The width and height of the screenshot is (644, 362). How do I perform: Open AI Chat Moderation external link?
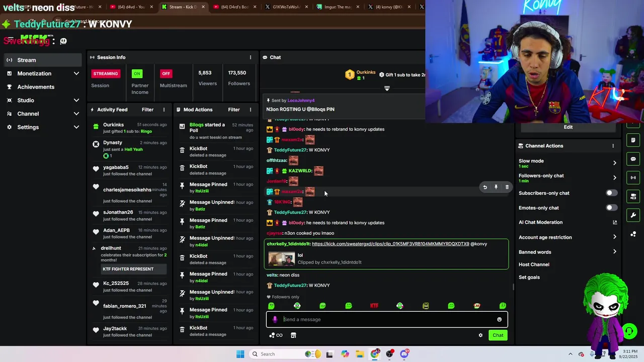[615, 222]
